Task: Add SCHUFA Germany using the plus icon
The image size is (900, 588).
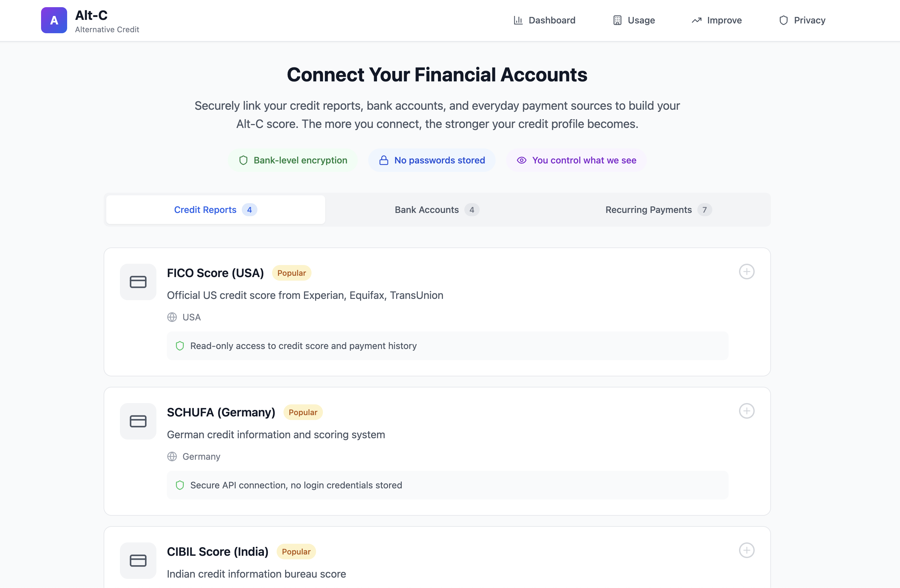Action: coord(747,411)
